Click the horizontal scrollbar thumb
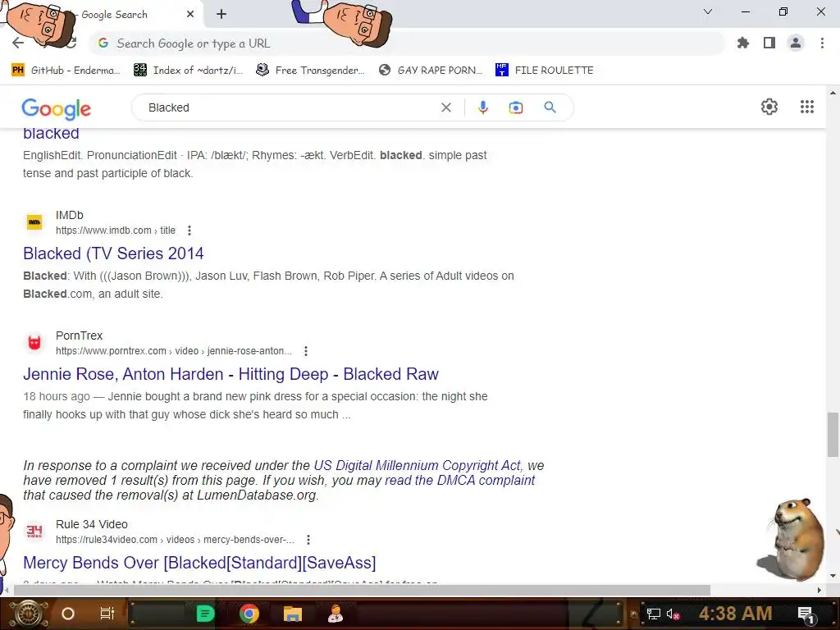This screenshot has height=630, width=840. coord(362,590)
